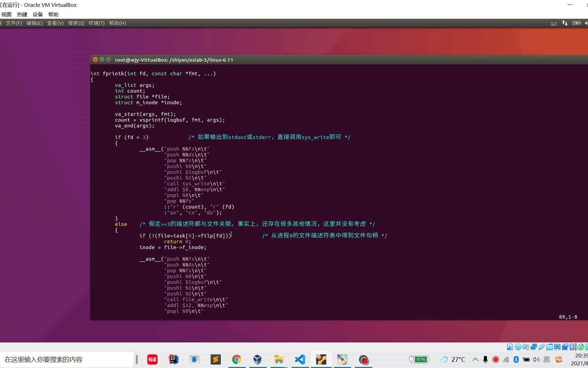Click VirtualBox recording status icon
The height and width of the screenshot is (368, 588).
pyautogui.click(x=565, y=347)
